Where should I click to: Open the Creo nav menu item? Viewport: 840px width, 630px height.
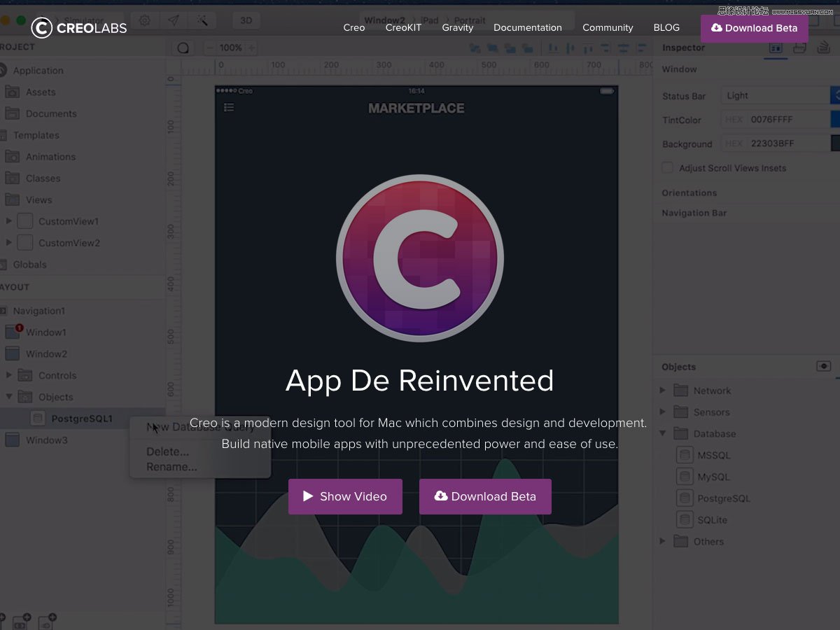(x=354, y=28)
